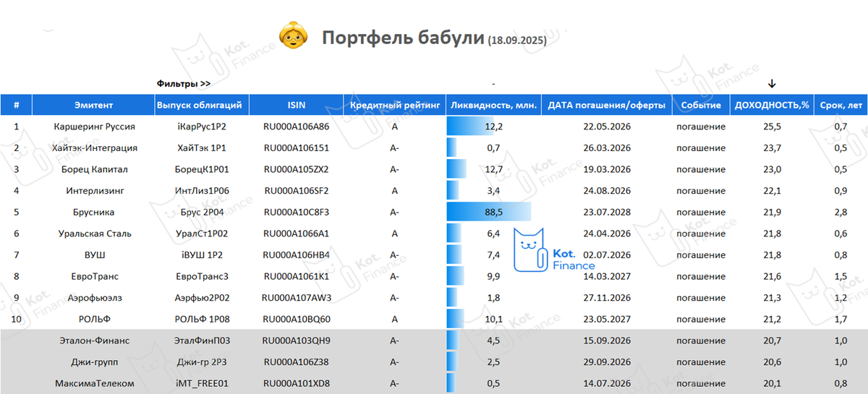Select ISIN RU000A10BQ60
The image size is (868, 394).
point(297,319)
